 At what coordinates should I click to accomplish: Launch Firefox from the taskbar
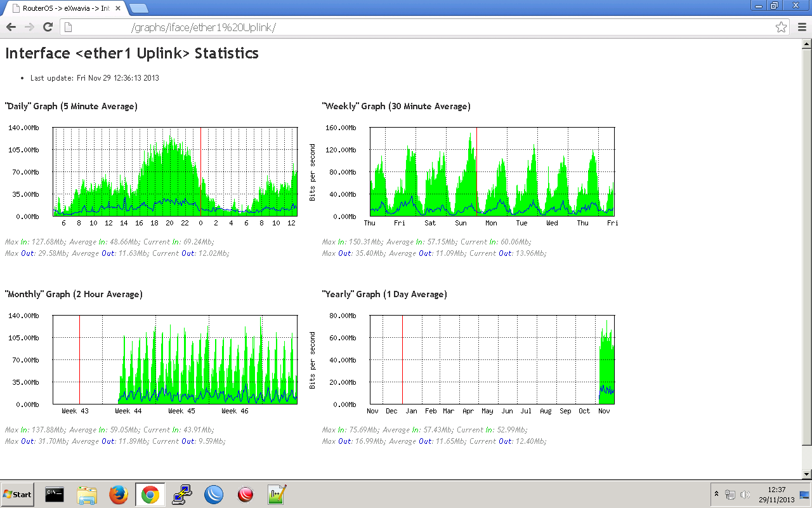click(x=119, y=494)
